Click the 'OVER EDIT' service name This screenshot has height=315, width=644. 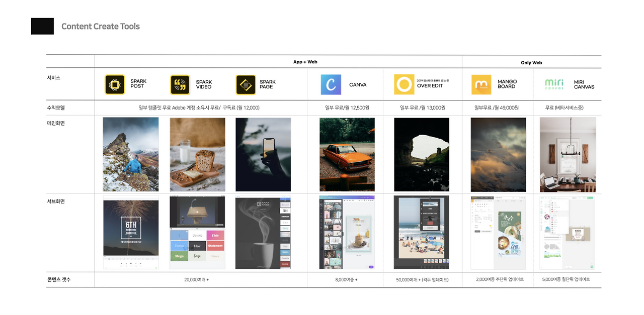pos(429,86)
